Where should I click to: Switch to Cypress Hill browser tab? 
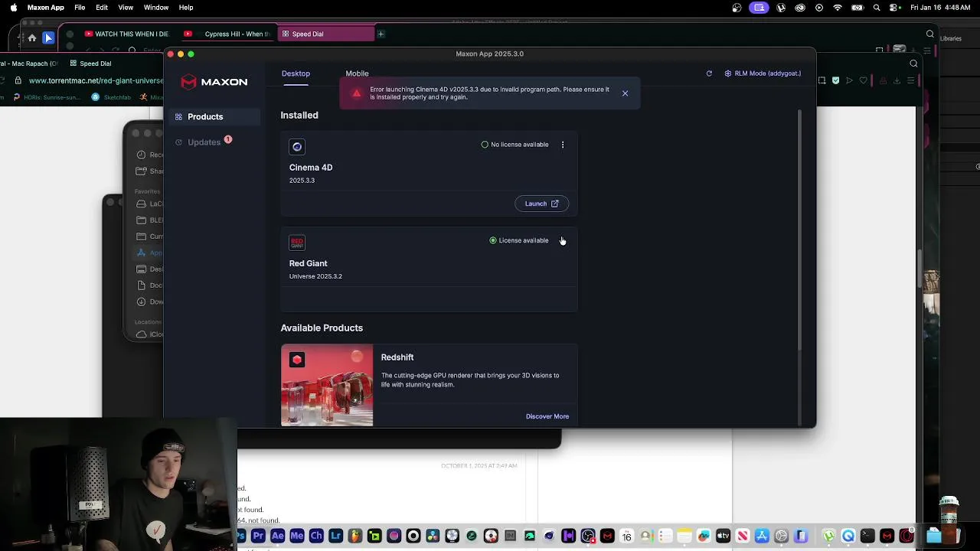227,34
